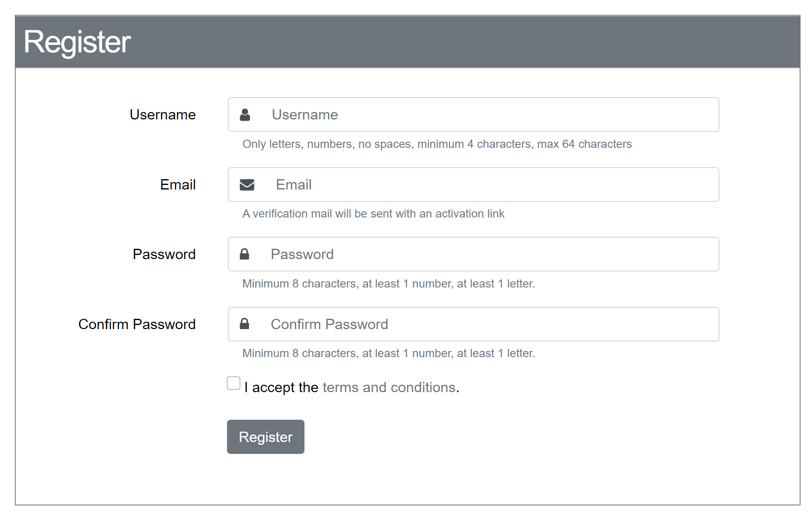Click the hint text below Confirm Password field
This screenshot has height=512, width=812.
388,353
